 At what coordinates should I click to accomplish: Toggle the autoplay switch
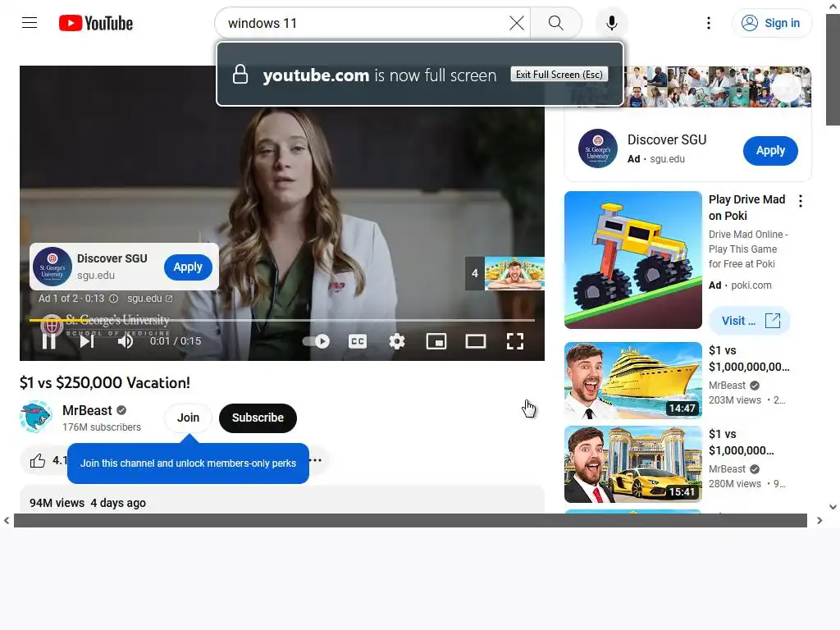[316, 341]
